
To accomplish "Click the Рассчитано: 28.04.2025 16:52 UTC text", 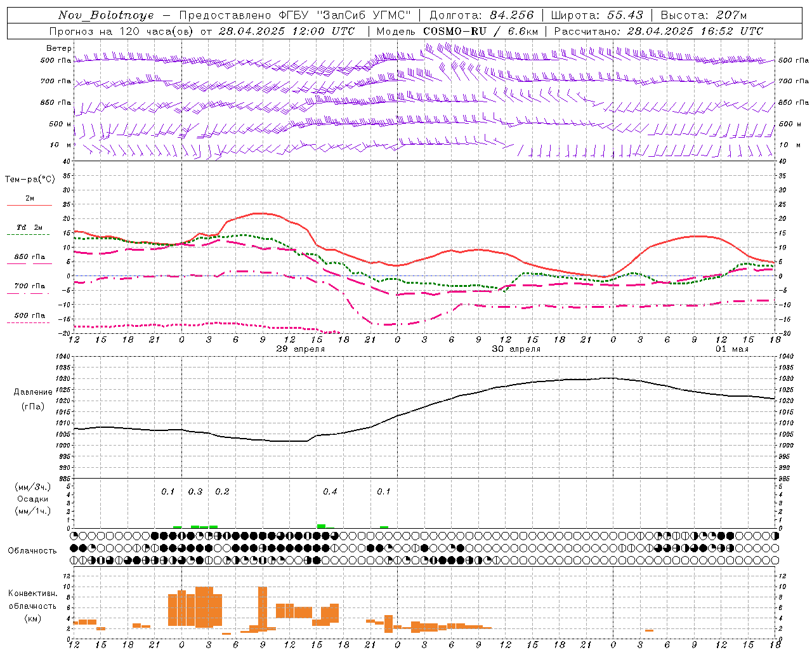I will coord(658,31).
